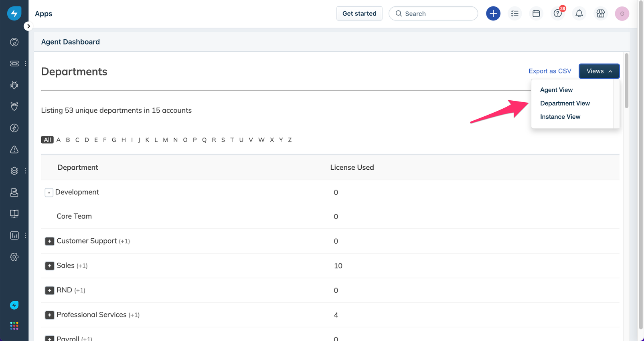
Task: Click the Export as CSV link
Action: [x=549, y=71]
